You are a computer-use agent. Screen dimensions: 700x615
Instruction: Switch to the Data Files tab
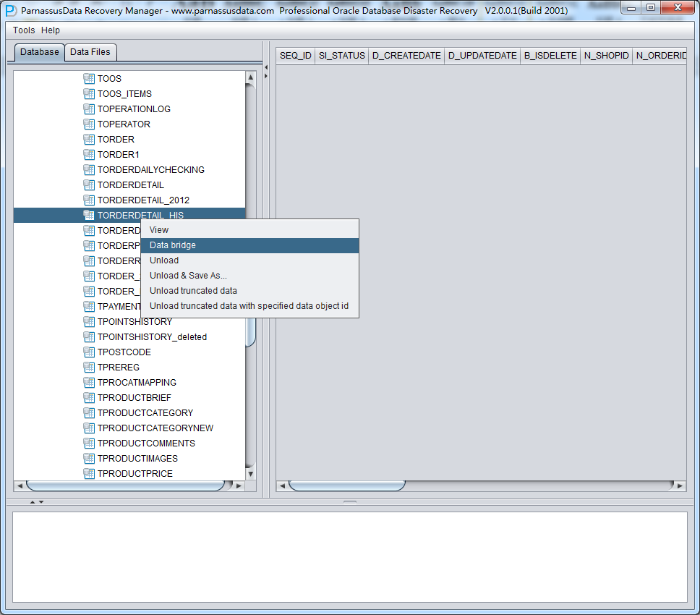pos(90,52)
